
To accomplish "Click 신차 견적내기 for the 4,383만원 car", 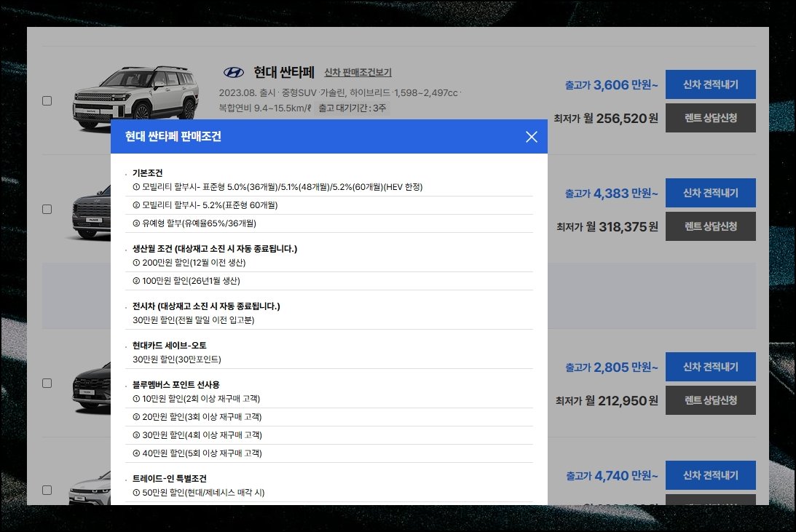I will click(x=710, y=193).
